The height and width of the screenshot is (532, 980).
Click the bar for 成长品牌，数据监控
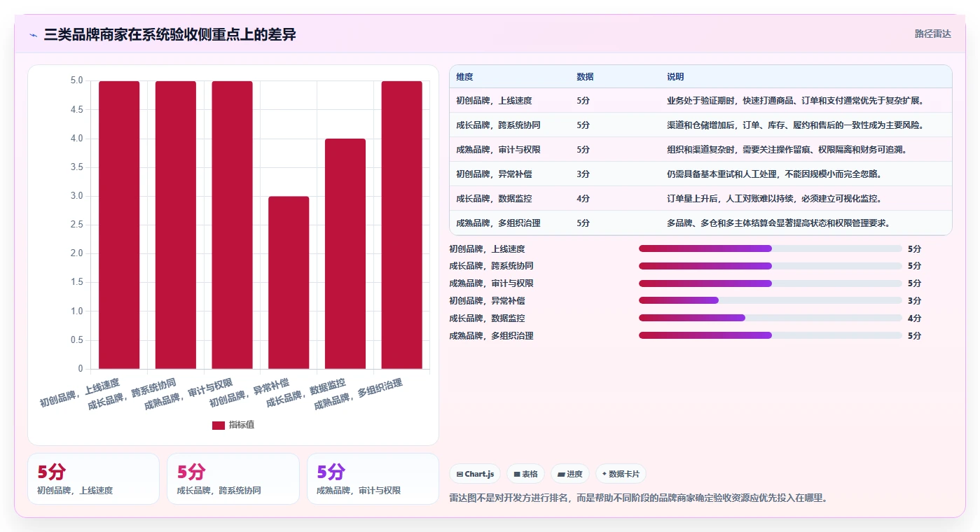345,253
